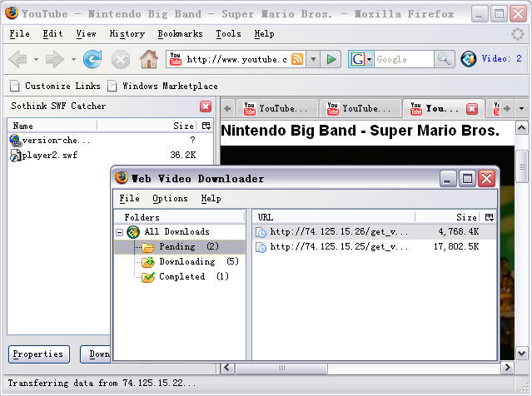Viewport: 532px width, 396px height.
Task: Click the All Downloads globe icon
Action: [x=133, y=232]
